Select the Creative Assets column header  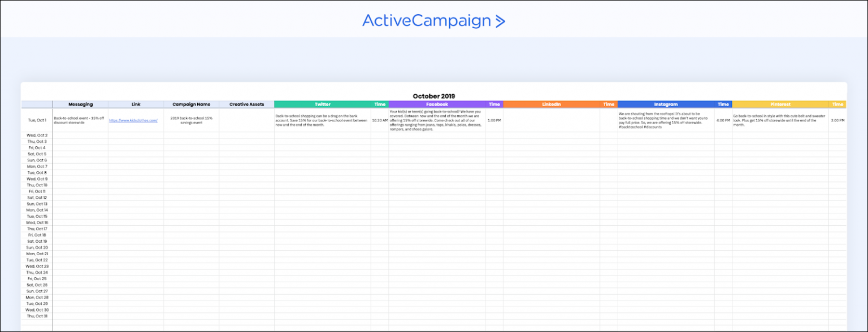point(246,104)
